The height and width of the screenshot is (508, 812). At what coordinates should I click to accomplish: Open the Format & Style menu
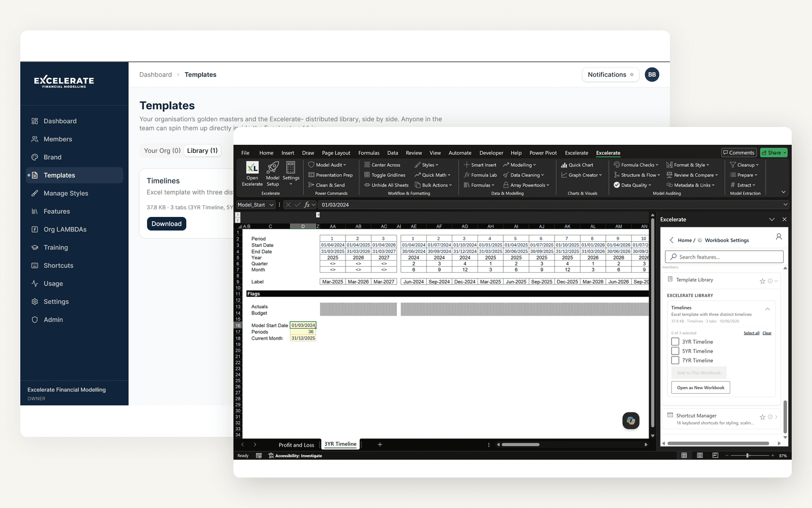pyautogui.click(x=688, y=165)
